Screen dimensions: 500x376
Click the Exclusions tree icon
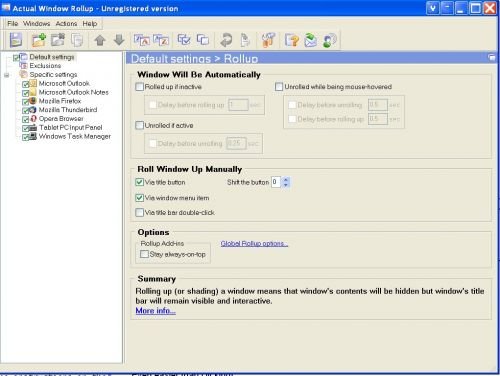tap(23, 66)
